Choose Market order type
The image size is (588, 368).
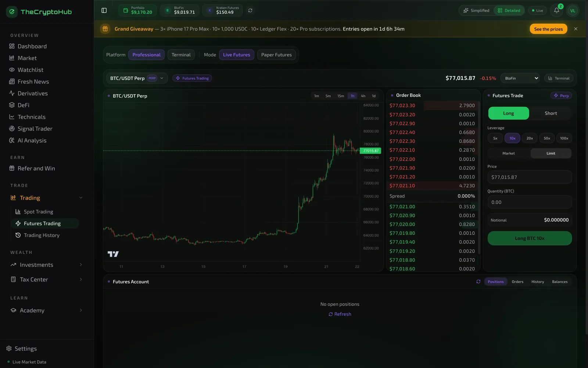pos(509,153)
